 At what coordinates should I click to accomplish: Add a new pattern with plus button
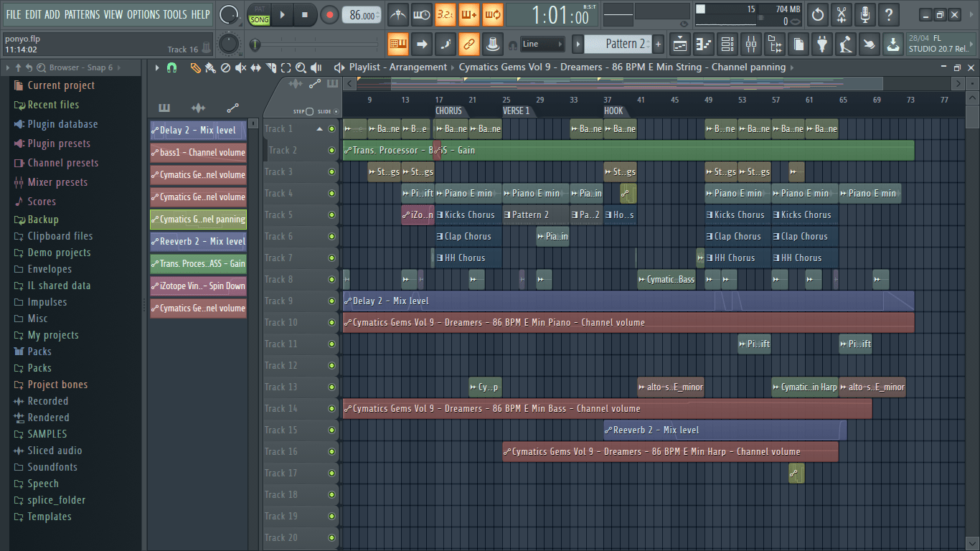point(659,44)
